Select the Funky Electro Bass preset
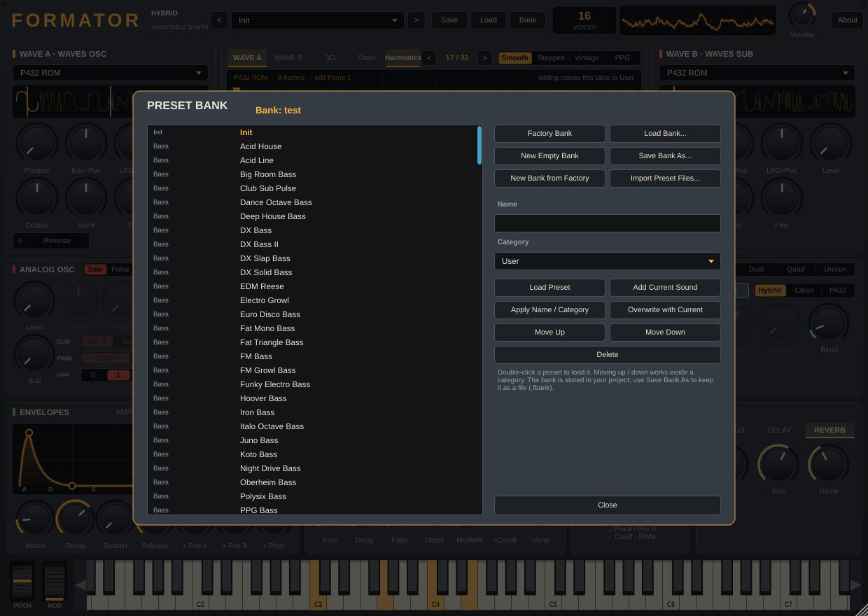868x616 pixels. (x=312, y=384)
